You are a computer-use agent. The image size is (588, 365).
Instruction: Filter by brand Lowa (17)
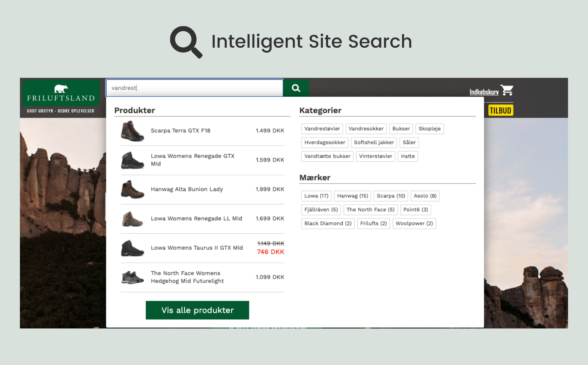(316, 196)
